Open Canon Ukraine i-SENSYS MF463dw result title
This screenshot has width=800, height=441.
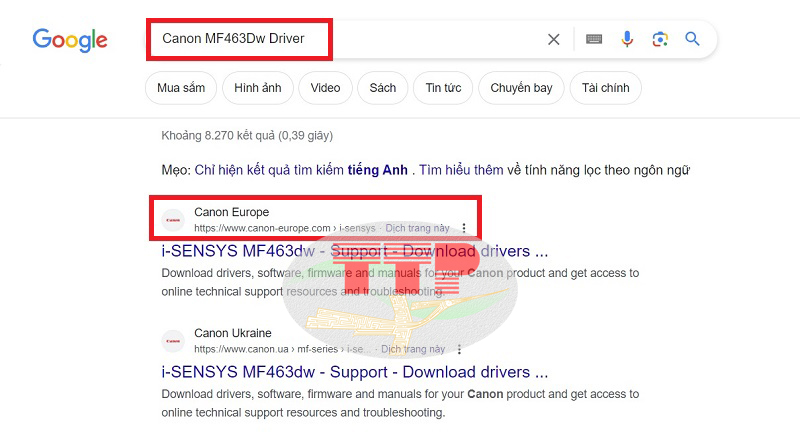pos(355,372)
